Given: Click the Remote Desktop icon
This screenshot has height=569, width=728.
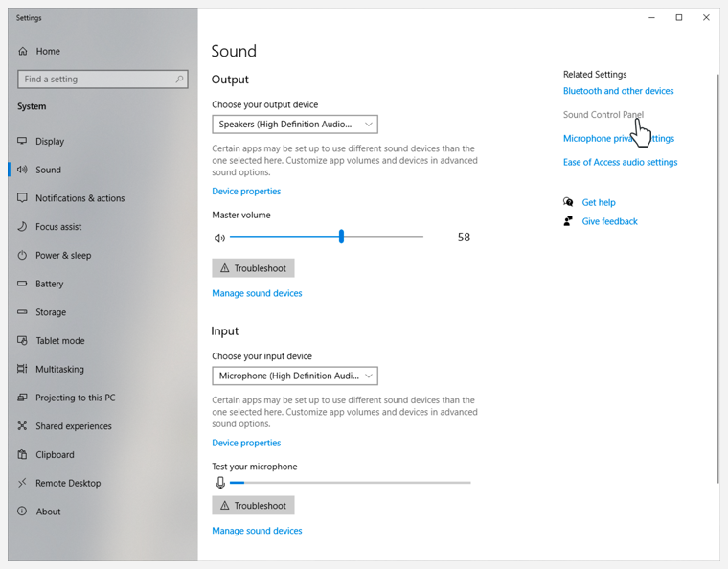Looking at the screenshot, I should point(22,484).
